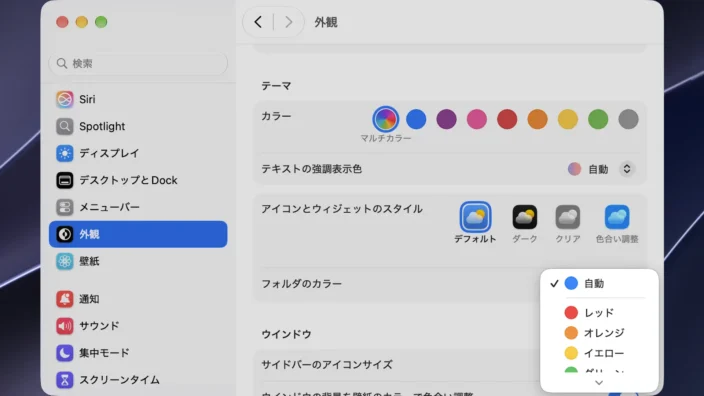Click the 通知 bell icon in sidebar
Image resolution: width=704 pixels, height=396 pixels.
tap(65, 299)
